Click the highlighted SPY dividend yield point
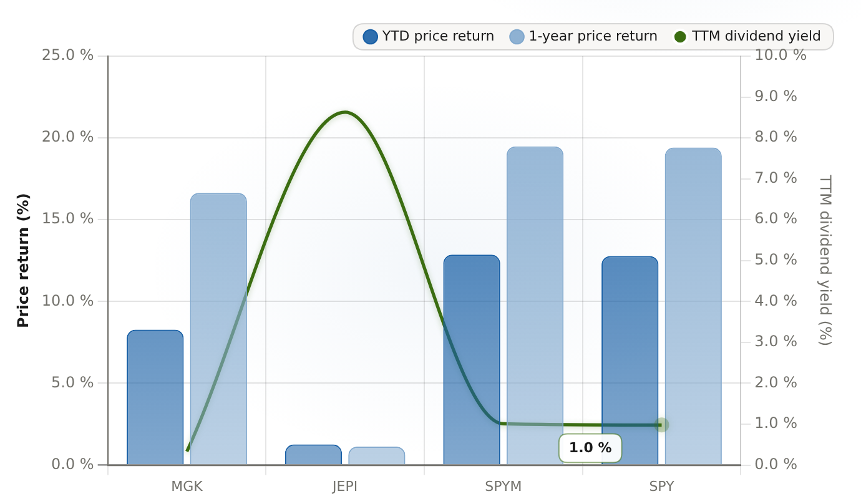 pos(662,425)
